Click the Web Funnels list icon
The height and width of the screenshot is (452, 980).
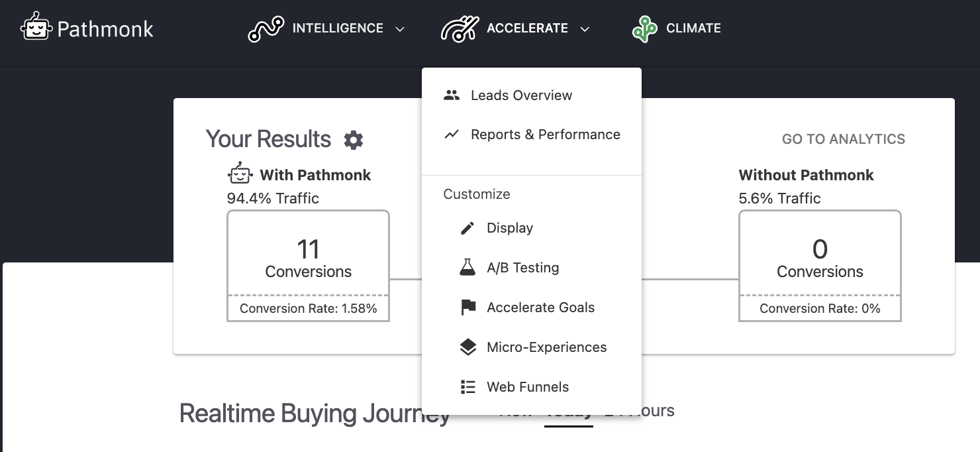[467, 387]
